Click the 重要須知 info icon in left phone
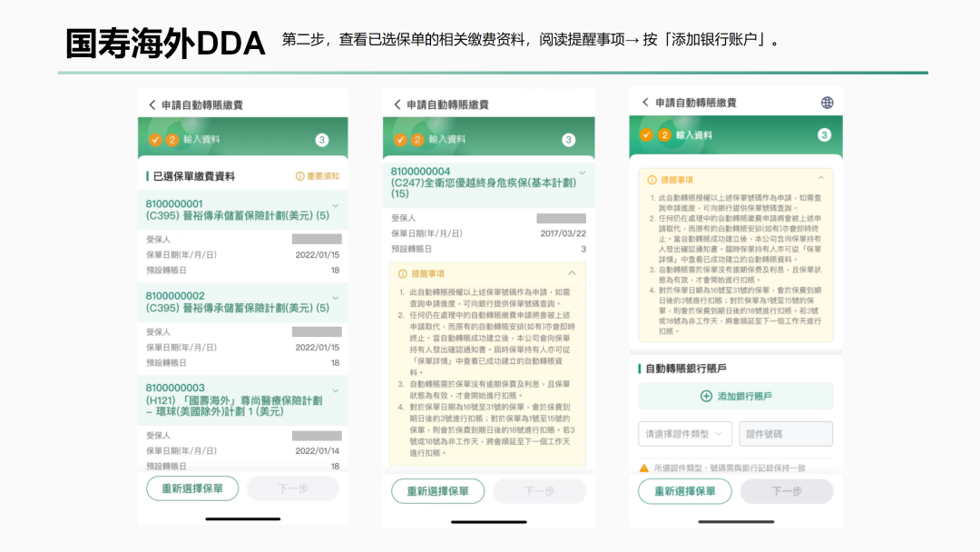Image resolution: width=980 pixels, height=552 pixels. [300, 176]
